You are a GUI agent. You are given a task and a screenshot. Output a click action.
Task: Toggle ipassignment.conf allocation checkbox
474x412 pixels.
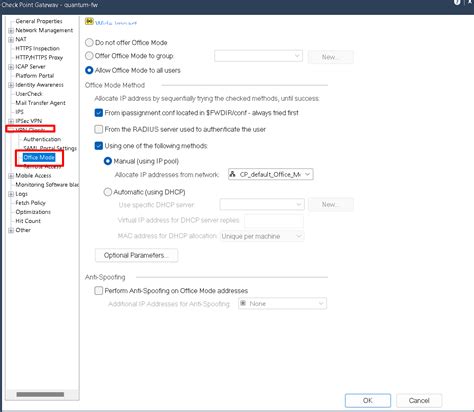click(99, 113)
